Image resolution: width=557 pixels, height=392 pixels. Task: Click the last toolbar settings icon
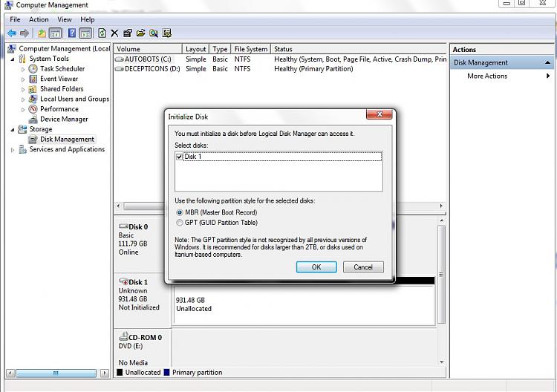pos(166,33)
